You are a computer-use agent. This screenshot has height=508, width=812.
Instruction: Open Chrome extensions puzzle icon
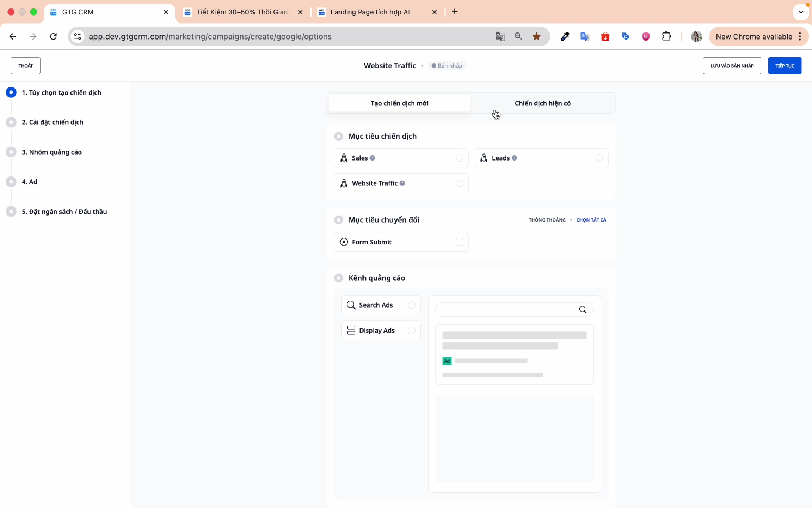coord(666,36)
